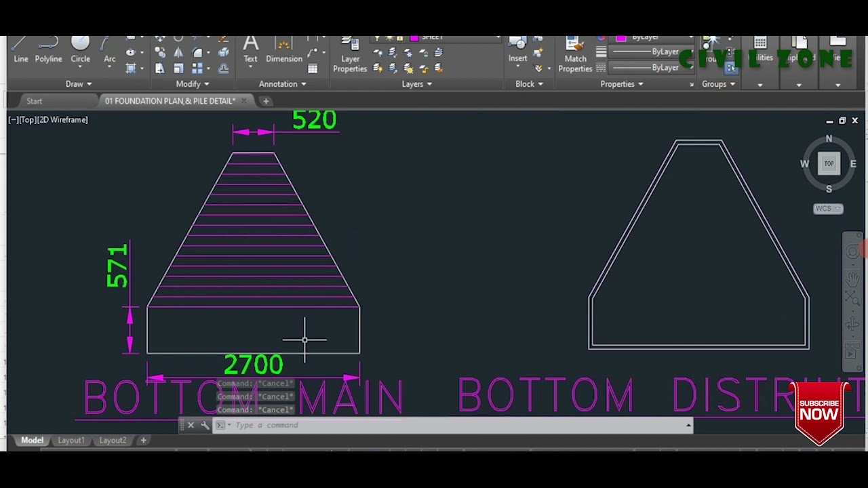
Task: Click the TOP face of the ViewCube
Action: pyautogui.click(x=829, y=163)
